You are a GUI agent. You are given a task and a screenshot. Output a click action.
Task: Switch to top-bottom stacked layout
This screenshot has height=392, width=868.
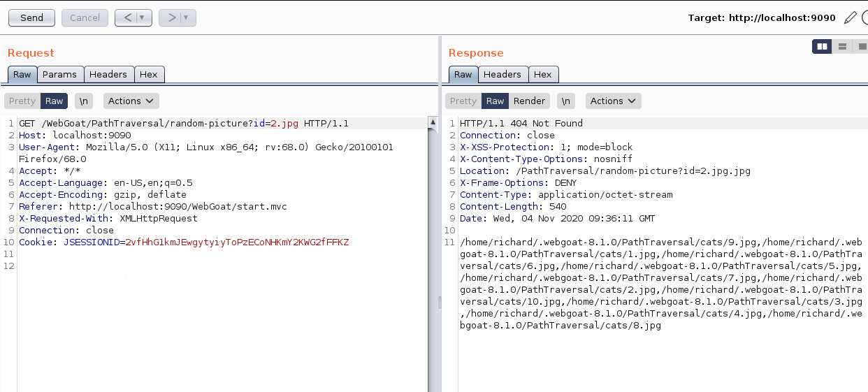click(842, 46)
